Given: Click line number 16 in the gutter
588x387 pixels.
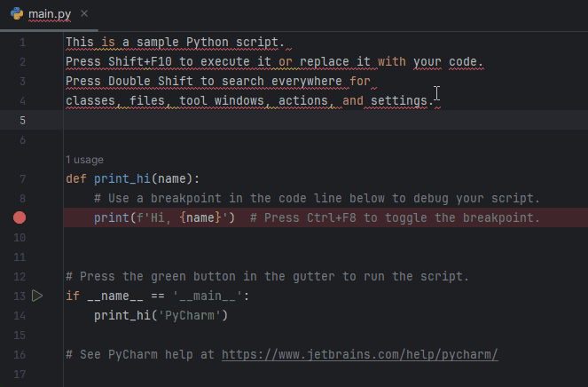Looking at the screenshot, I should pyautogui.click(x=20, y=355).
